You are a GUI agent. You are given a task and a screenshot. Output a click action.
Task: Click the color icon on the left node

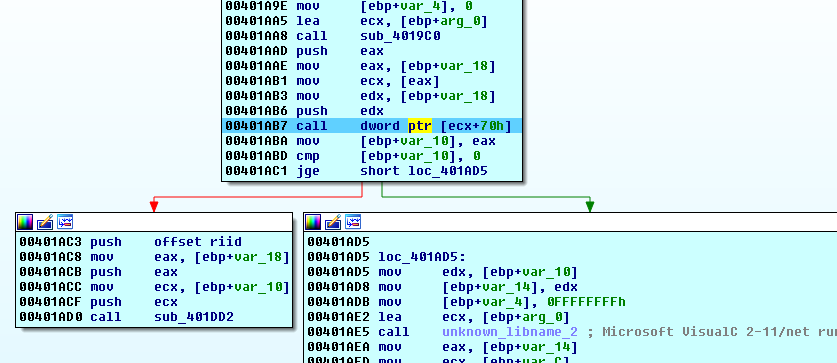25,222
